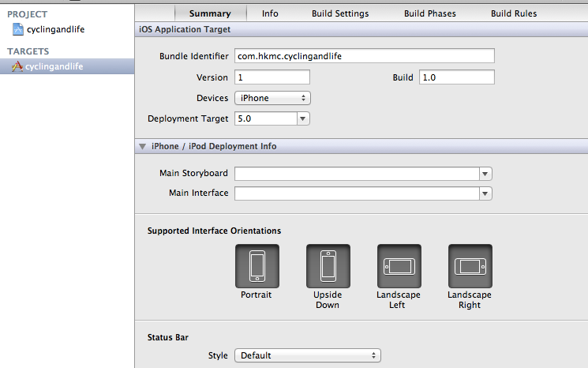
Task: Select the Summary tab
Action: [210, 13]
